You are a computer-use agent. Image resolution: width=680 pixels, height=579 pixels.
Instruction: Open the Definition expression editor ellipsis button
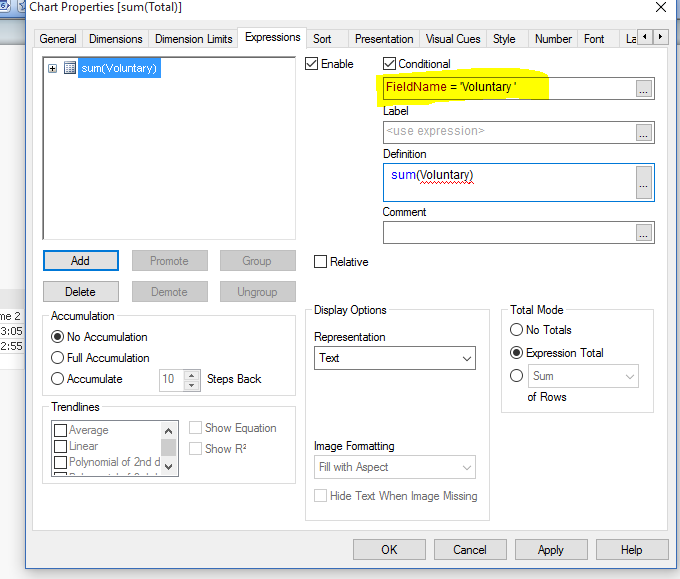pos(644,182)
